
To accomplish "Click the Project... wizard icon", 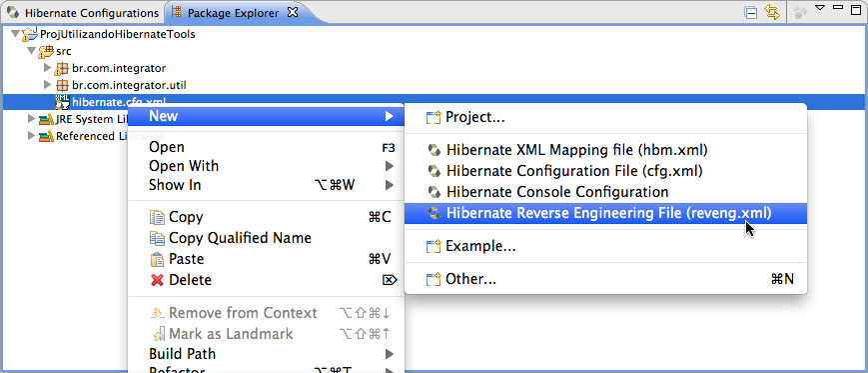I will pos(434,117).
